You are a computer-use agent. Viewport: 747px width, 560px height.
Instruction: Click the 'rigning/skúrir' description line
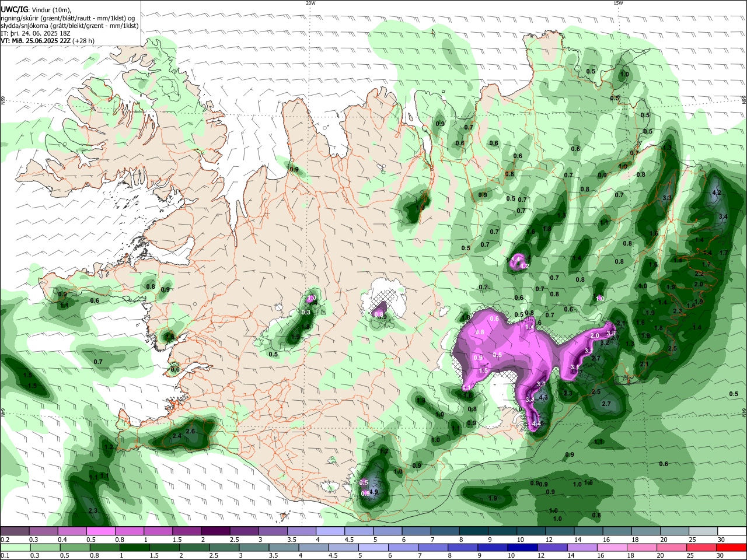click(x=68, y=17)
